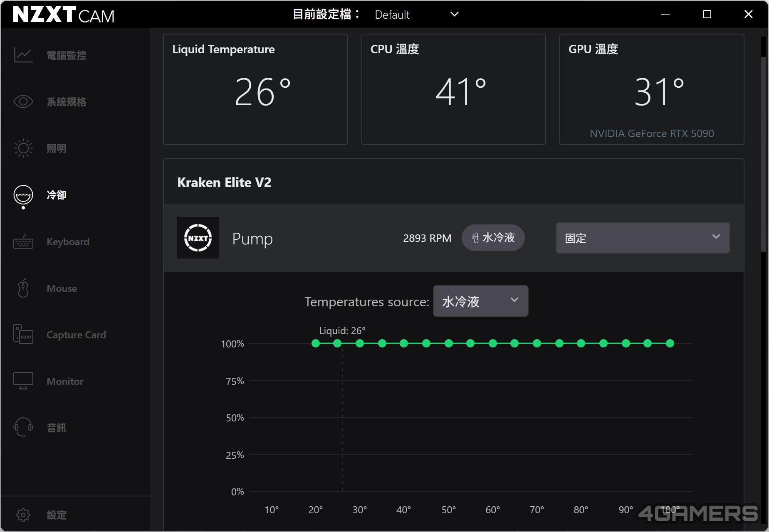The height and width of the screenshot is (532, 769).
Task: Open the Monitor section label
Action: pyautogui.click(x=65, y=382)
